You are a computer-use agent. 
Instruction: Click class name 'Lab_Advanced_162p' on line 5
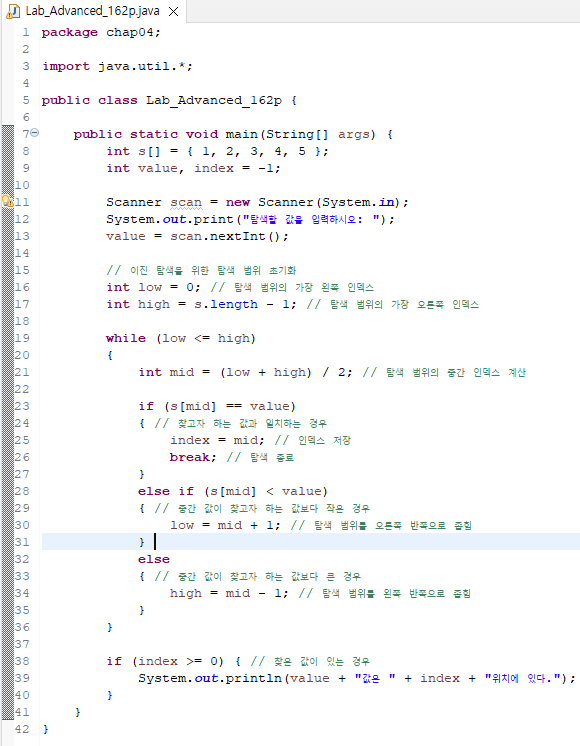[214, 100]
